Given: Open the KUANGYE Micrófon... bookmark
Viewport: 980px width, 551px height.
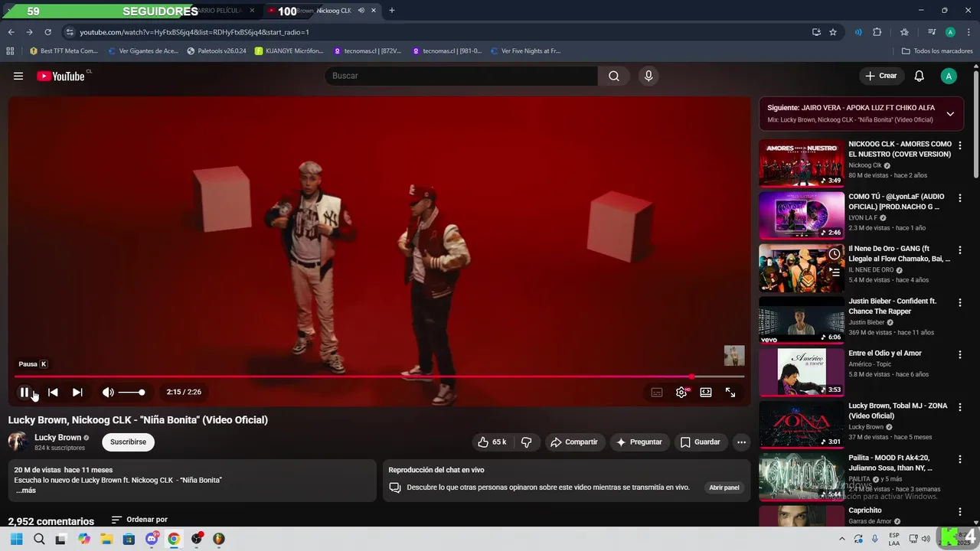Looking at the screenshot, I should (x=289, y=51).
